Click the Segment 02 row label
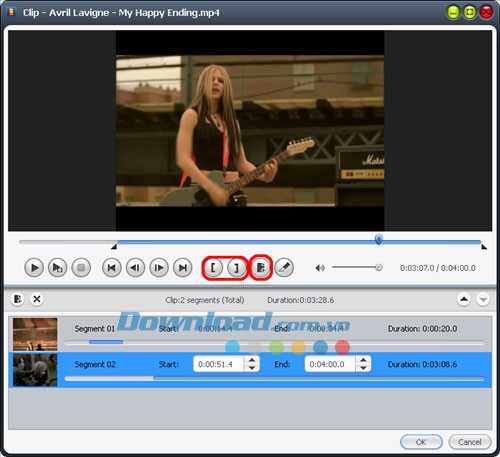The height and width of the screenshot is (457, 500). (95, 364)
